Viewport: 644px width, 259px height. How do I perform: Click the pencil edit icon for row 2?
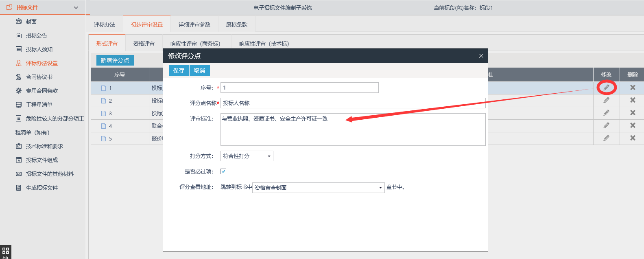[x=606, y=100]
